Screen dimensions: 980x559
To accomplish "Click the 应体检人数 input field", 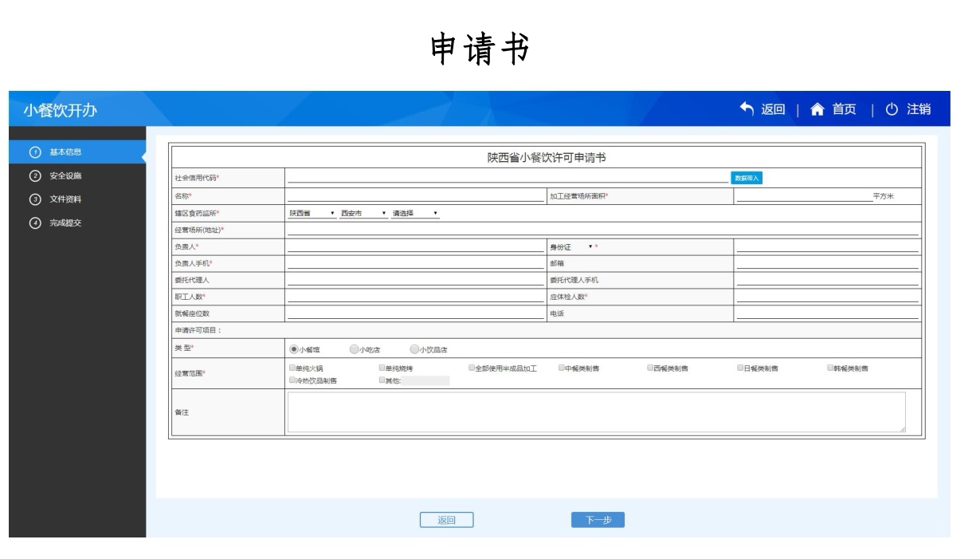I will [x=827, y=297].
